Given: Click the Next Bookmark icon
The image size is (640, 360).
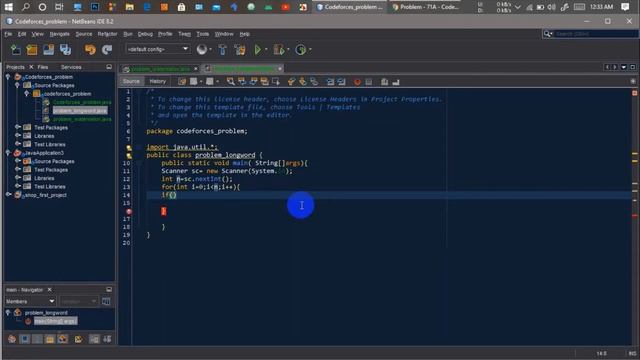Looking at the screenshot, I should click(302, 82).
